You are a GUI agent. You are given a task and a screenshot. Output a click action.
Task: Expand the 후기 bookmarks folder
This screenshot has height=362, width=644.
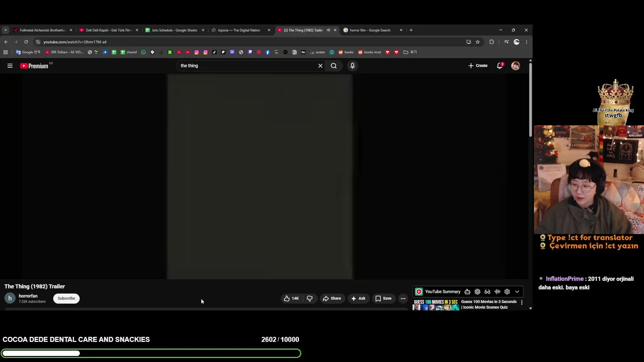click(x=410, y=52)
